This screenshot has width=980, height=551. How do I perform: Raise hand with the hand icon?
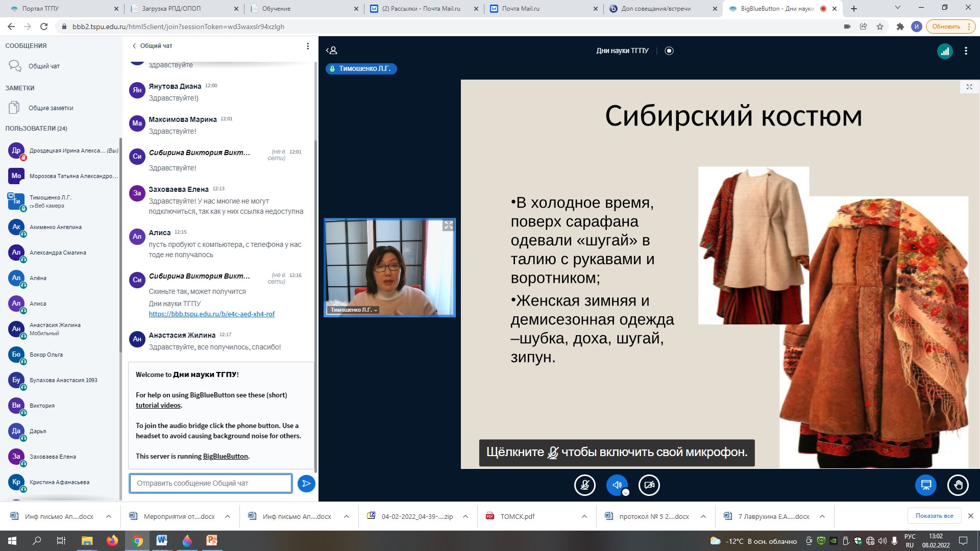(958, 485)
